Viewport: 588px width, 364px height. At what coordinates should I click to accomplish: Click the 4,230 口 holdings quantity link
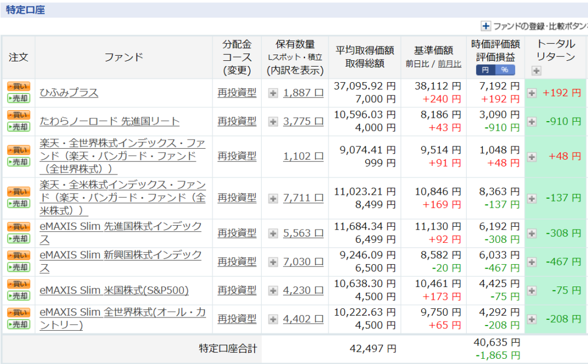(x=303, y=290)
